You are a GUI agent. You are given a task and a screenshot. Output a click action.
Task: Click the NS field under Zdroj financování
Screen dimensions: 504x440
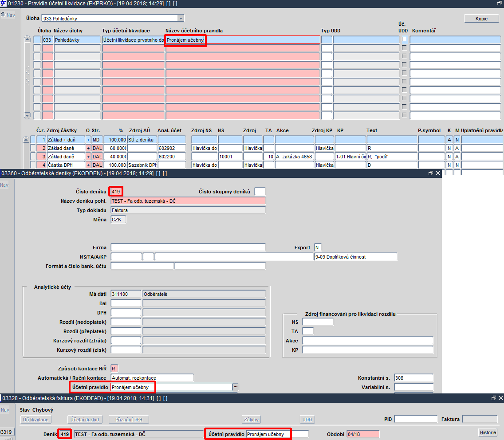pos(318,322)
